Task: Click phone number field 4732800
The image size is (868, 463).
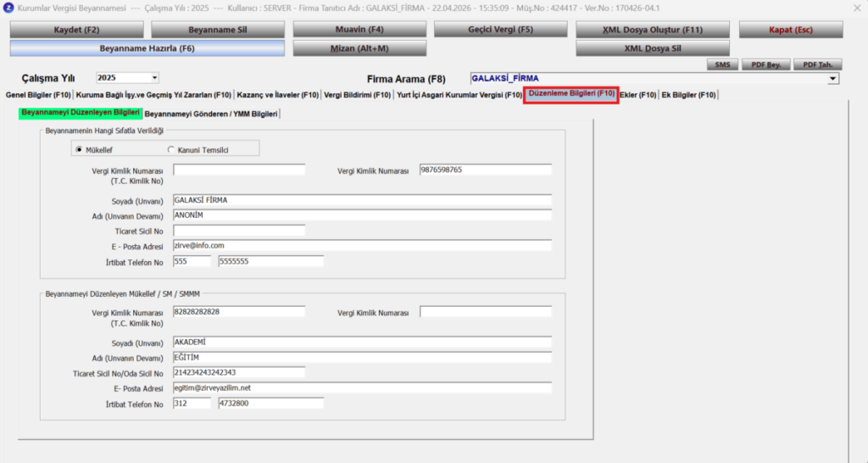Action: (x=270, y=403)
